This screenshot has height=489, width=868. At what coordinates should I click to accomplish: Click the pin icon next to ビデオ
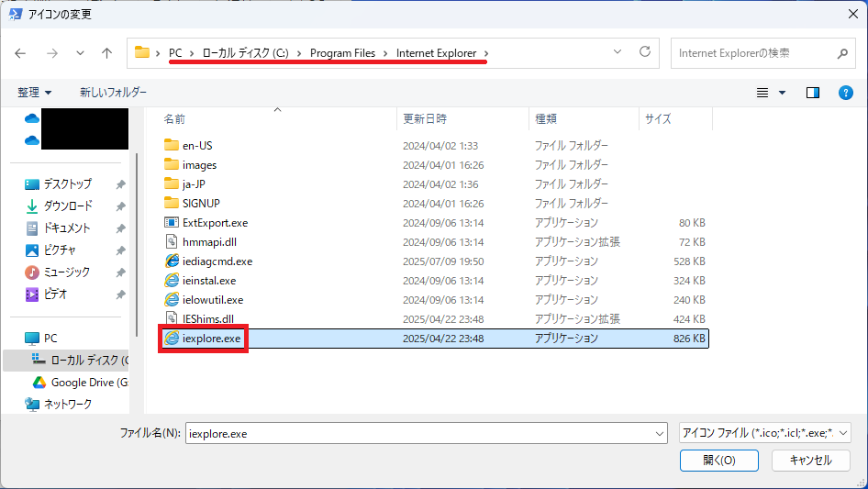(x=120, y=295)
